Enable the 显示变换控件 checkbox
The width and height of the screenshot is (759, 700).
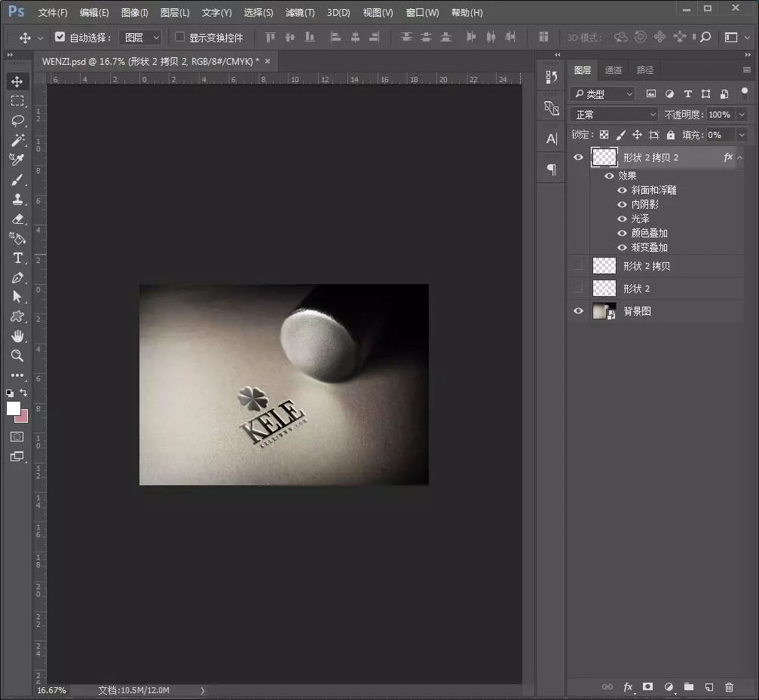pyautogui.click(x=179, y=37)
